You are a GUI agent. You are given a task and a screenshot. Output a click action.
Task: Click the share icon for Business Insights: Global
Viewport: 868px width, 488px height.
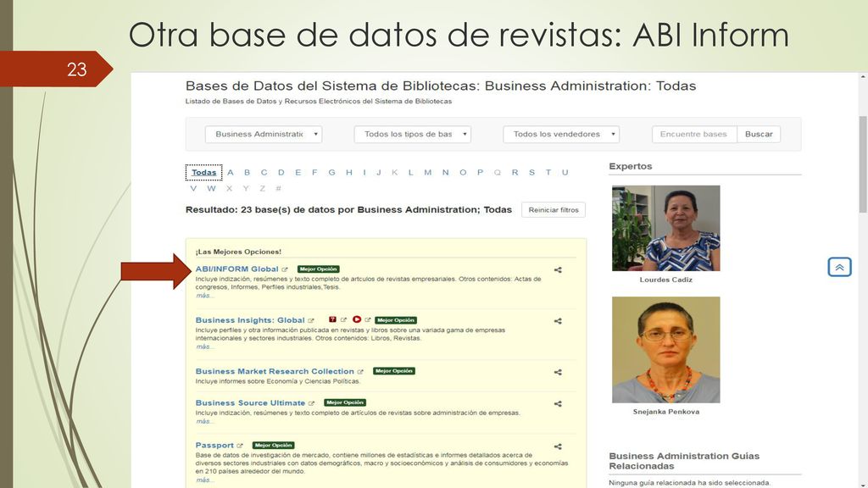click(x=558, y=321)
